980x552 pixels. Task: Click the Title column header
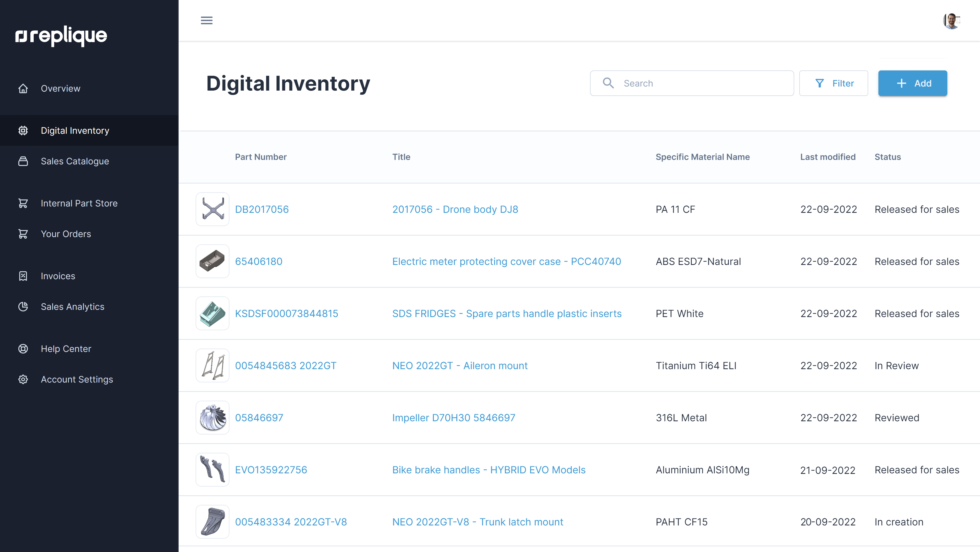(x=401, y=157)
